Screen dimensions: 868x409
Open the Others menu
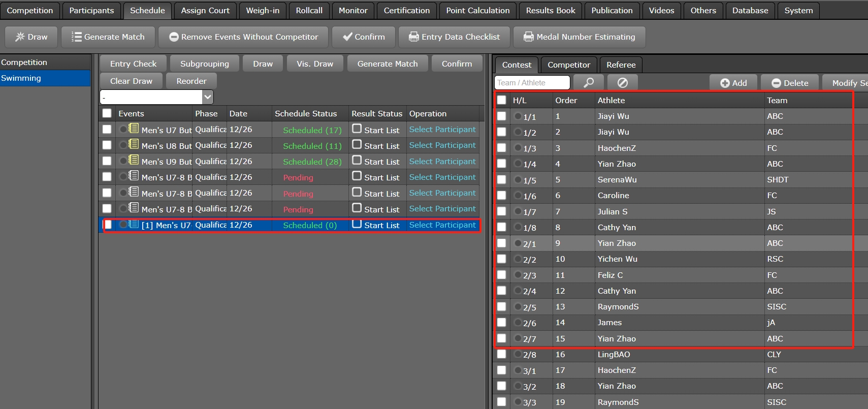(x=703, y=10)
